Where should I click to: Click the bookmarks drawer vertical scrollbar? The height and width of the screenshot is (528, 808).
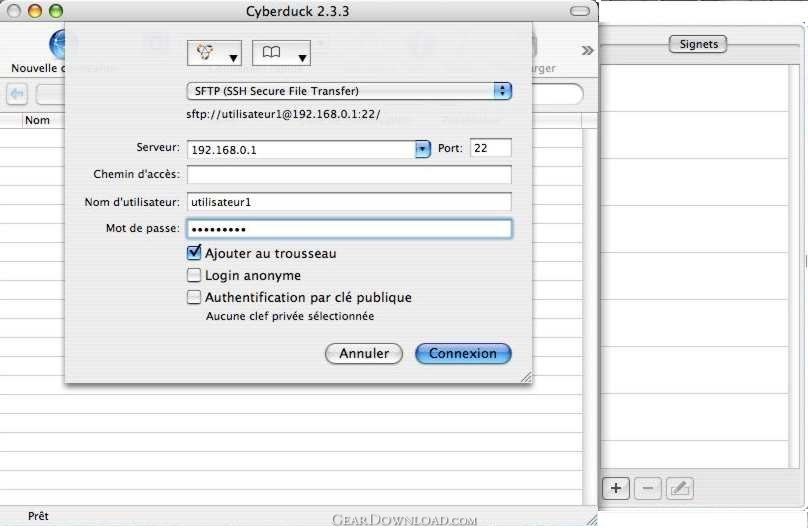794,265
